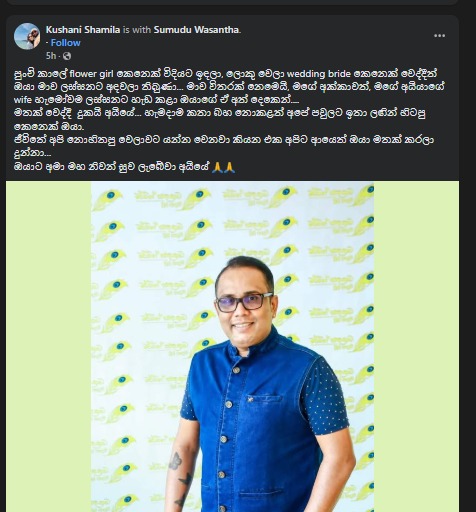Viewport: 476px width, 512px height.
Task: Follow Kushani Shamila
Action: 65,43
